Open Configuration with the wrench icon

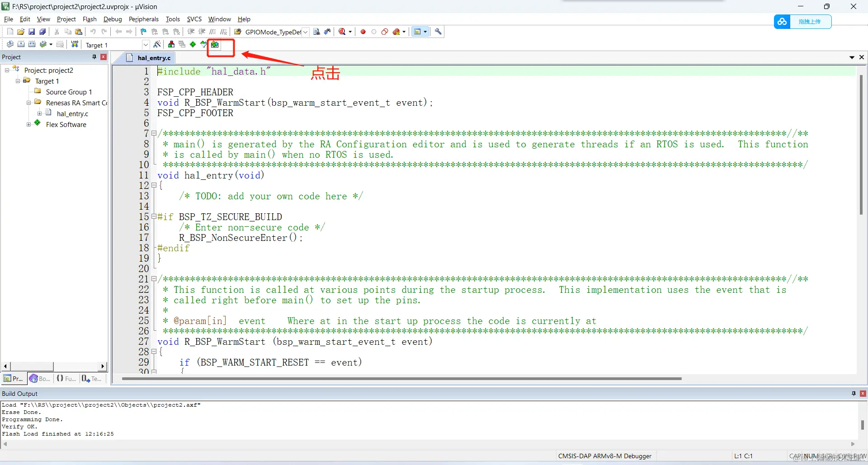click(x=438, y=32)
